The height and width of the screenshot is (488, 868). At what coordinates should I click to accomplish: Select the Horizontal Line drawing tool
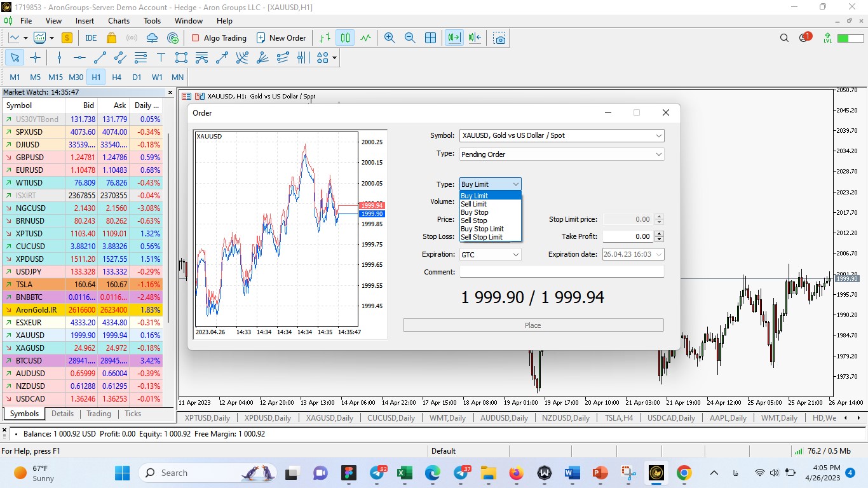[x=79, y=58]
